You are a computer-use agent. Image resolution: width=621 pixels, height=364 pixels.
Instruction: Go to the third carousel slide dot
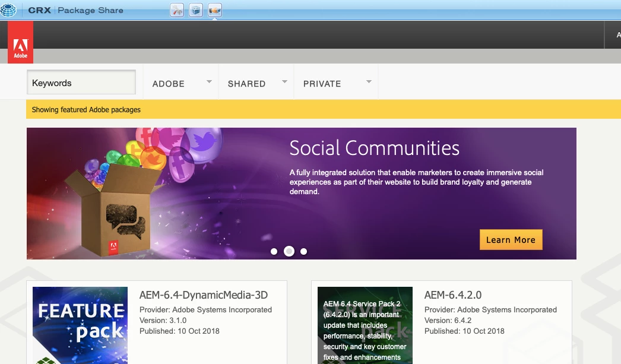point(304,252)
